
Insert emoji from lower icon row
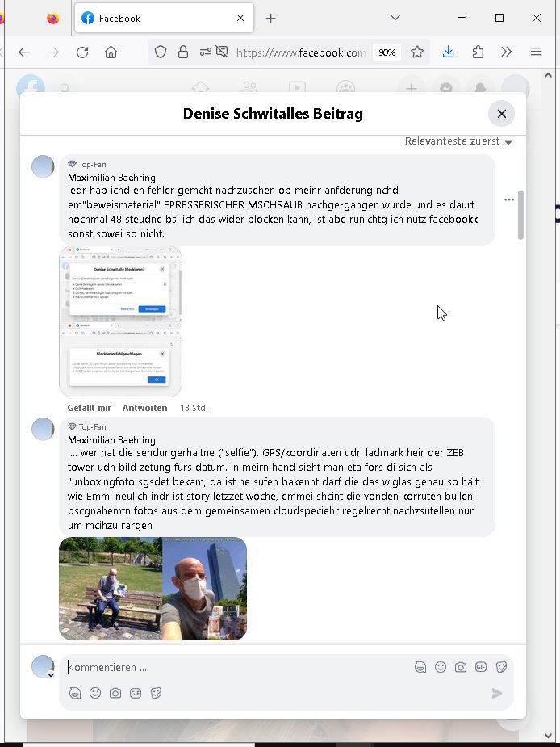click(95, 693)
